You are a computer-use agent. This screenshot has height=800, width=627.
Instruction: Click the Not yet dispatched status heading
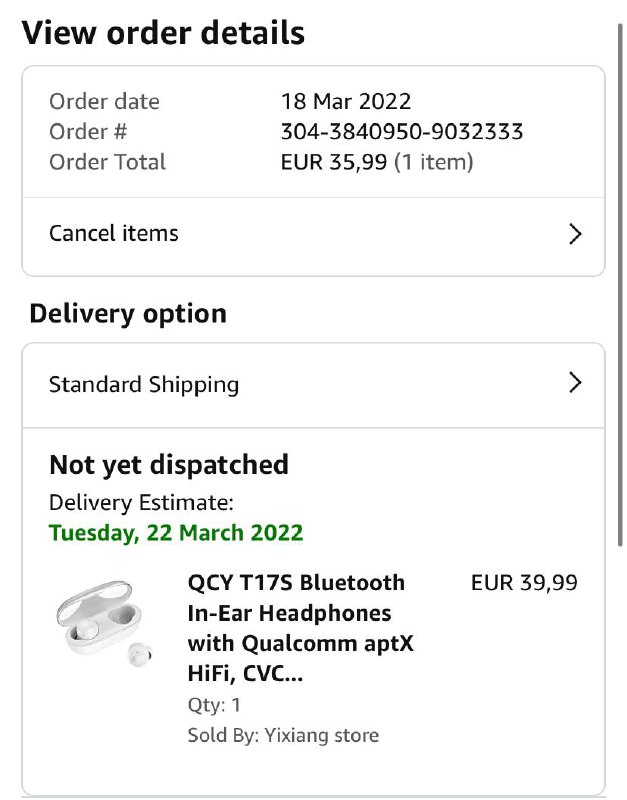tap(169, 465)
